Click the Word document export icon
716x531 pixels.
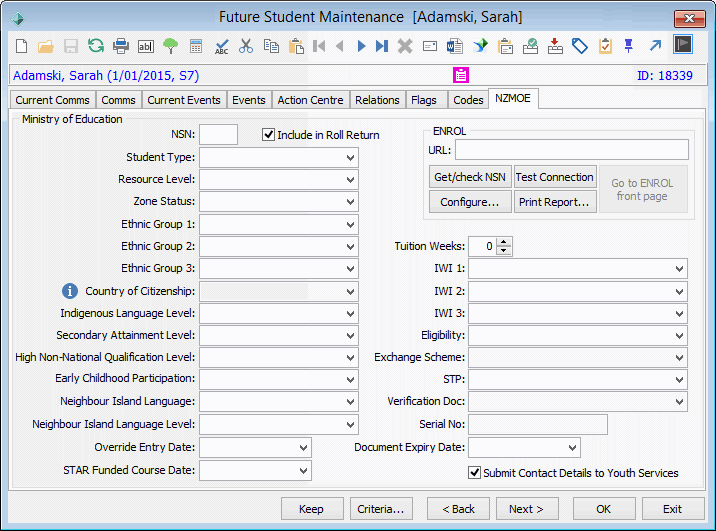(455, 46)
